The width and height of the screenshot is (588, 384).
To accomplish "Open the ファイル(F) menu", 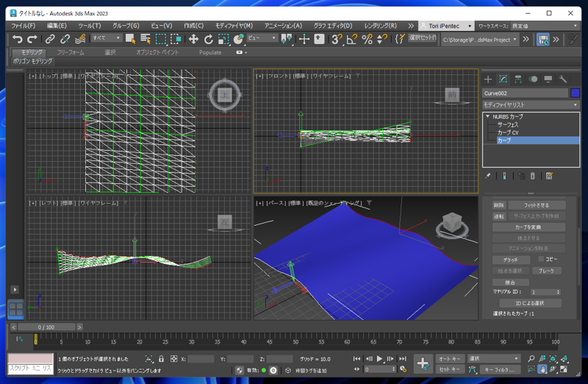I will click(24, 26).
